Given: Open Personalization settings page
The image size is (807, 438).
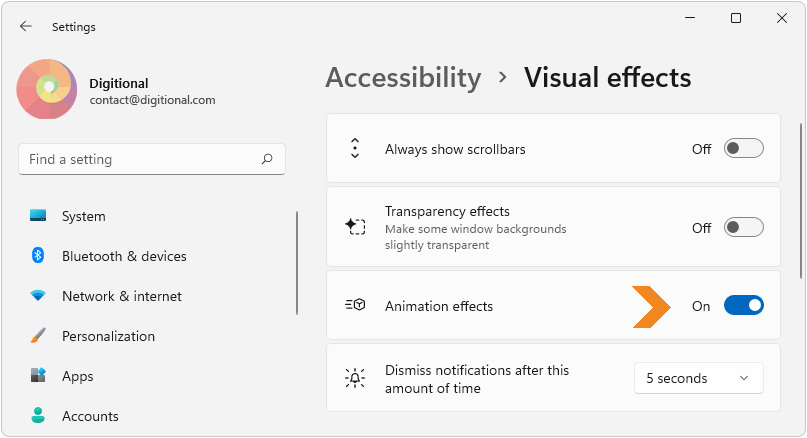Looking at the screenshot, I should [108, 336].
